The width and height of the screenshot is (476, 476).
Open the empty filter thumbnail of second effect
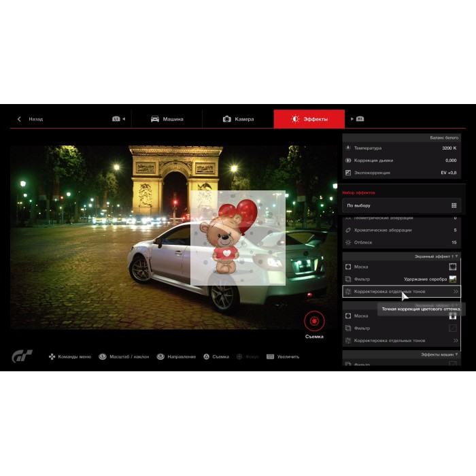tap(453, 328)
